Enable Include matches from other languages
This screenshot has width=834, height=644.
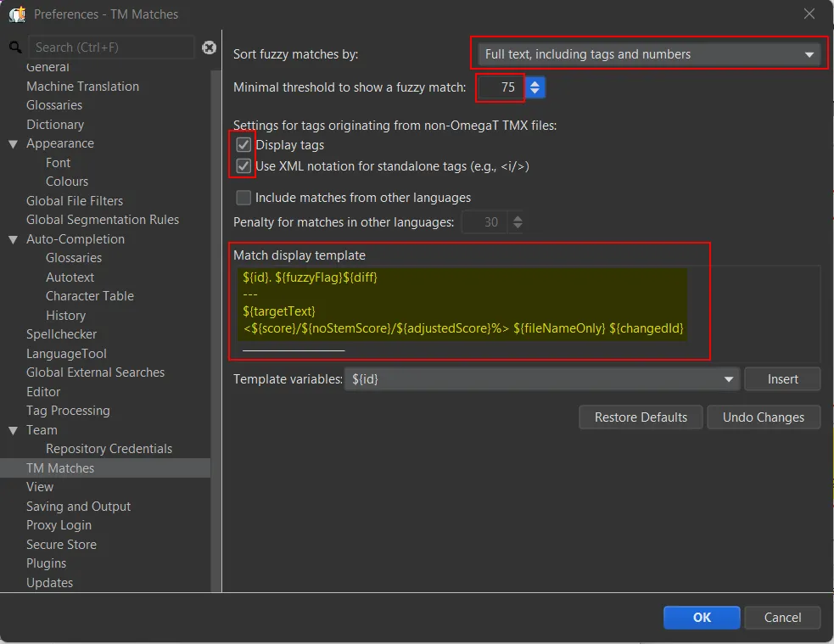[243, 198]
